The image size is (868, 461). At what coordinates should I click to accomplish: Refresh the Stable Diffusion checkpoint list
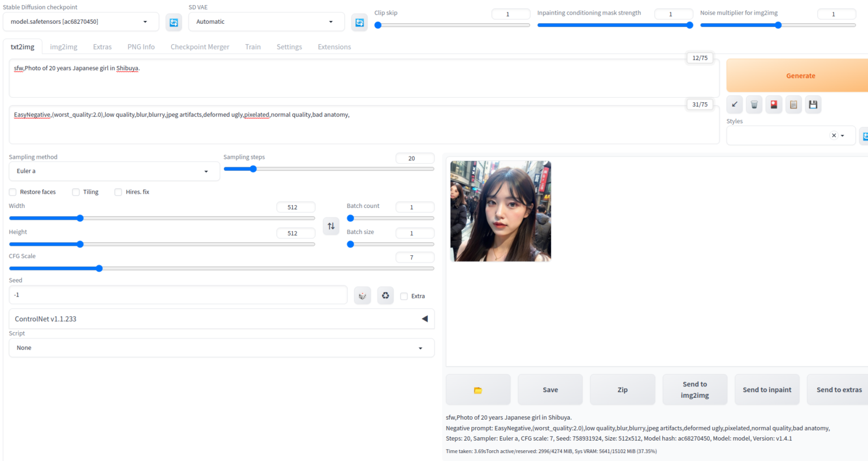click(x=173, y=22)
